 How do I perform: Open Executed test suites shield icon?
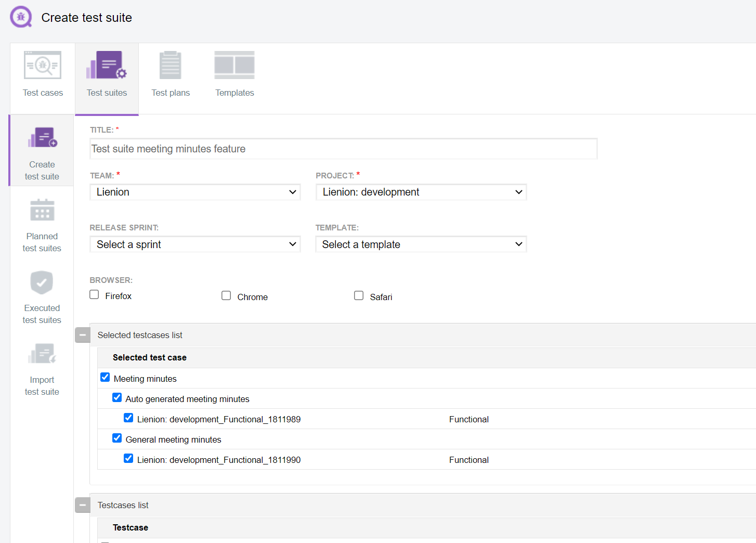click(x=42, y=282)
